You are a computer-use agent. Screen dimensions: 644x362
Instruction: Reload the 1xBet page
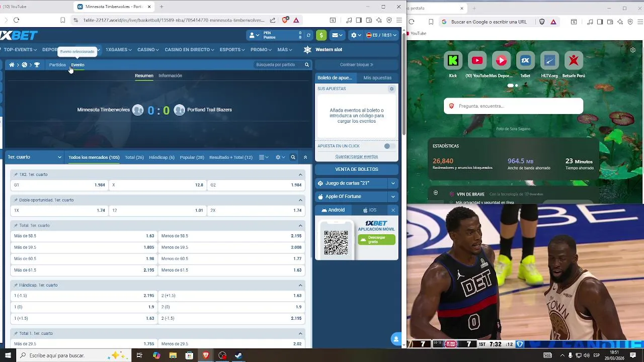pos(16,20)
